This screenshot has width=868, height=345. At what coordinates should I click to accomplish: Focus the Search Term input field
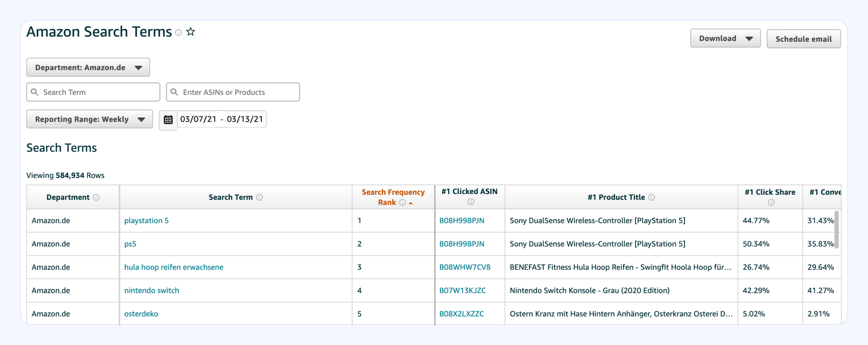pos(93,92)
